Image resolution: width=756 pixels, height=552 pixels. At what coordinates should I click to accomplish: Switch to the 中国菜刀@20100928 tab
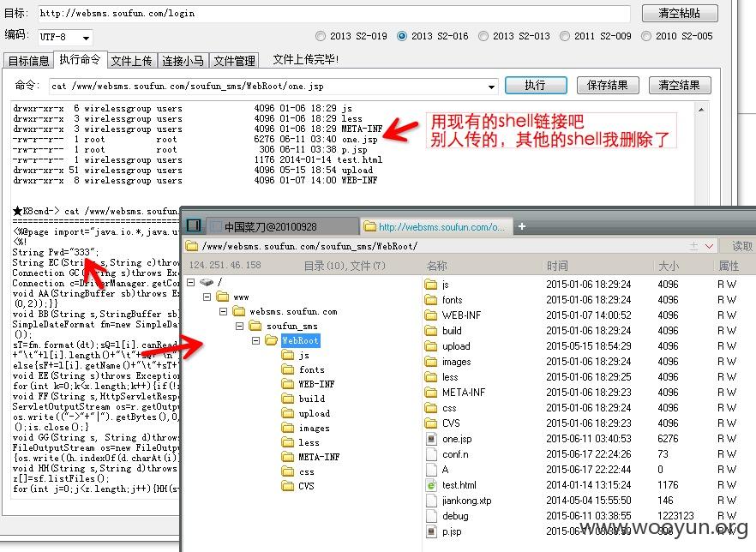(x=283, y=226)
